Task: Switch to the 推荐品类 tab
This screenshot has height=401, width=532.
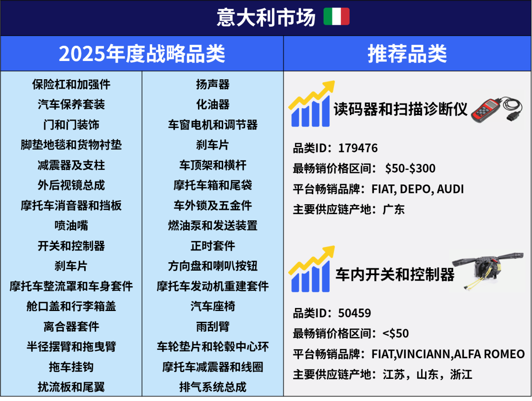Action: coord(407,54)
